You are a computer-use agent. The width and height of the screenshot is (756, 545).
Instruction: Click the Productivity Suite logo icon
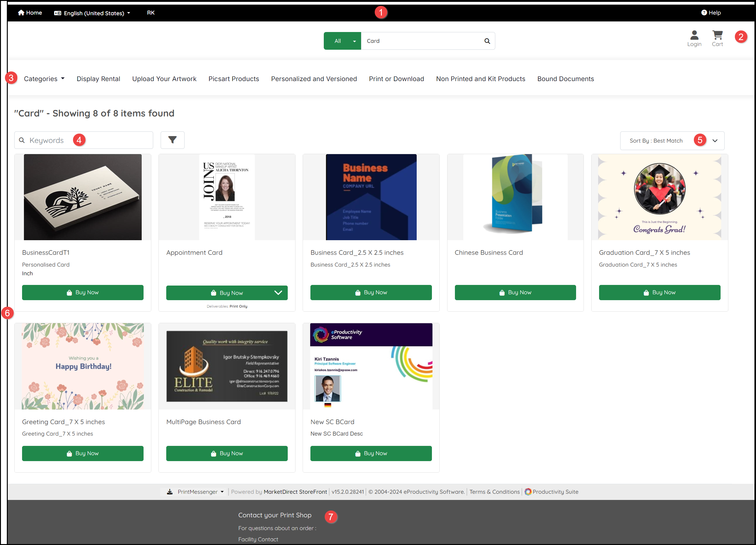(528, 492)
